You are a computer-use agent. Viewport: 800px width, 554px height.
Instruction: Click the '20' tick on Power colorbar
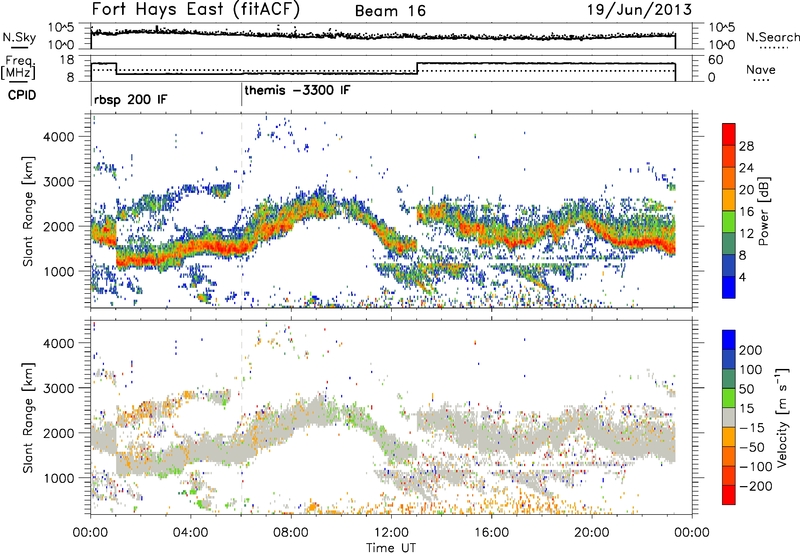point(746,190)
